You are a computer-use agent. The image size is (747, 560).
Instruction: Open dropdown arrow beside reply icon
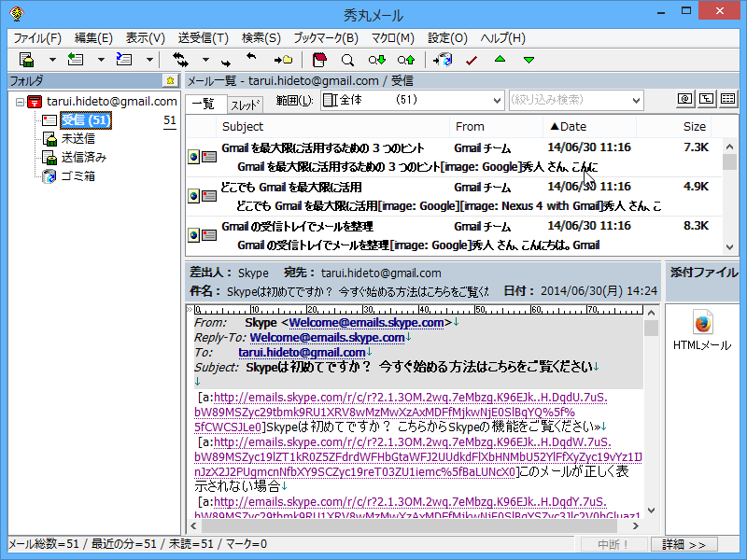click(101, 60)
